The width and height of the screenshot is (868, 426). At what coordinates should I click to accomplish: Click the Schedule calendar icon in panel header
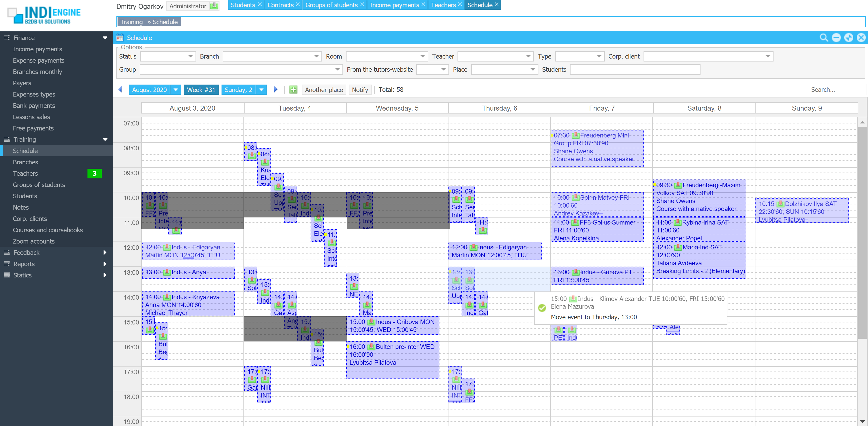click(120, 38)
